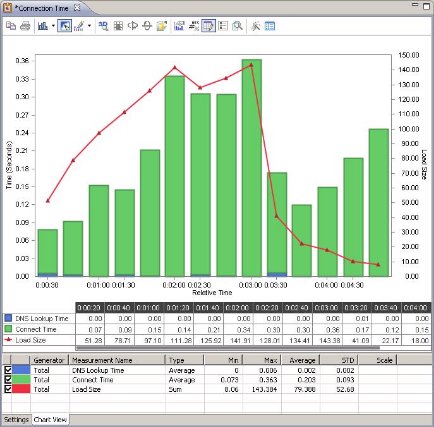Toggle the data table display icon

click(209, 26)
